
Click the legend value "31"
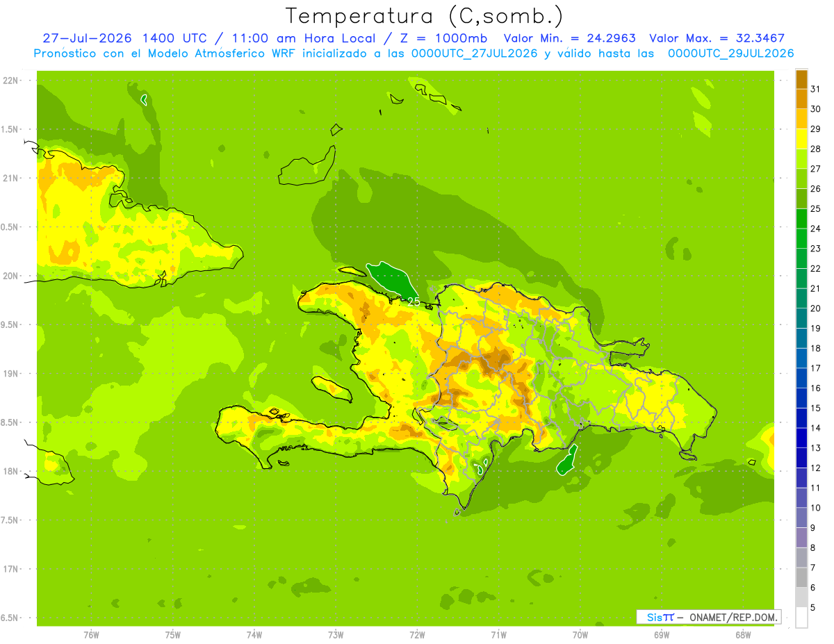[816, 89]
